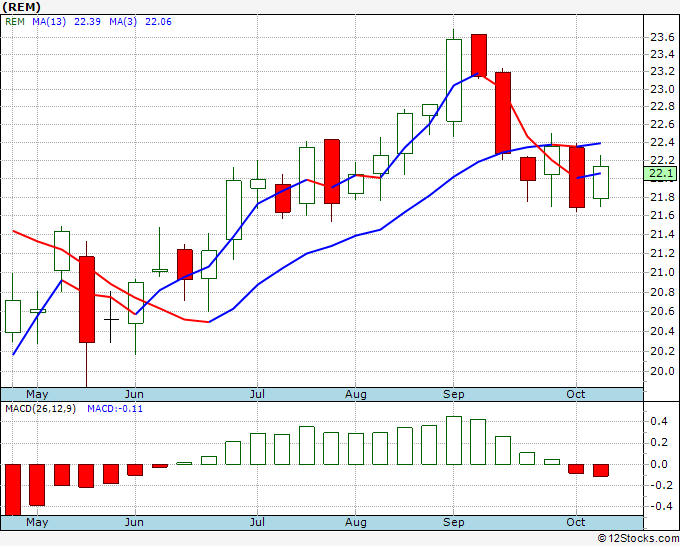The width and height of the screenshot is (680, 546).
Task: Click the 21.0 price axis label
Action: 662,272
